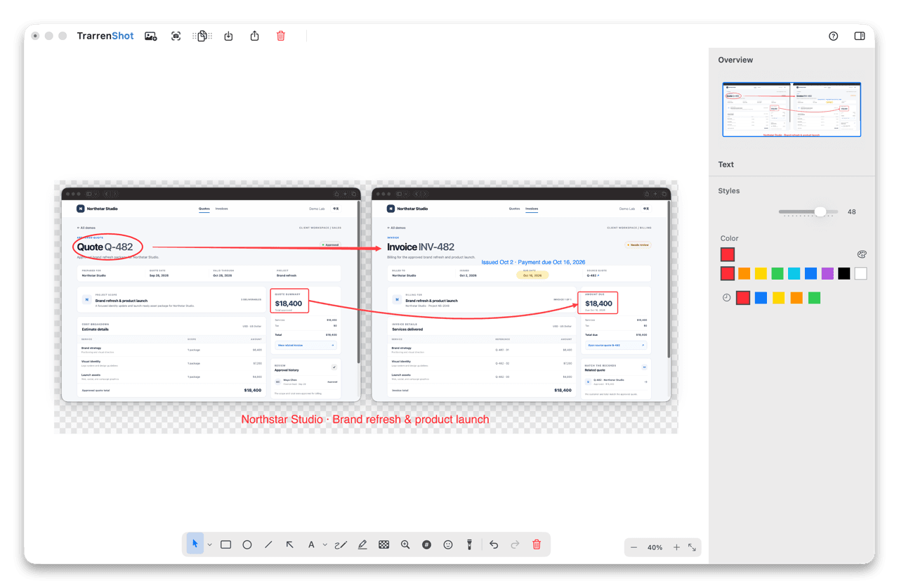Add a numbered counter badge tool

426,544
